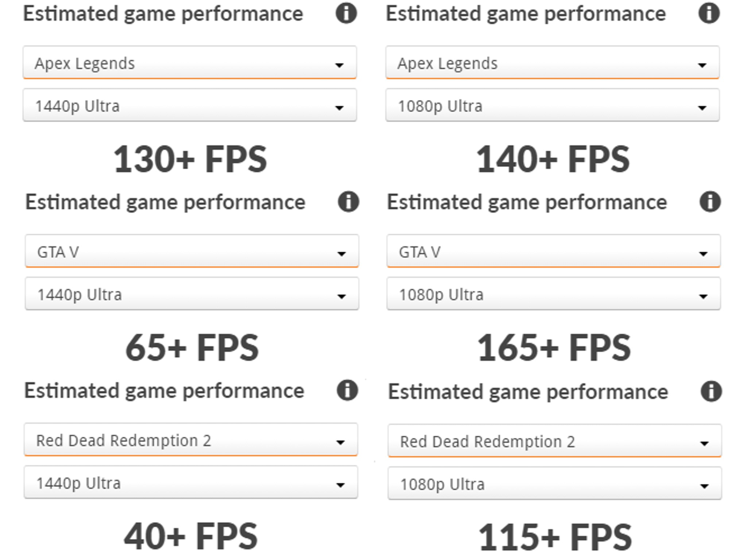Show info for Red Dead Redemption 1080p panel
This screenshot has width=747, height=560.
click(x=711, y=392)
